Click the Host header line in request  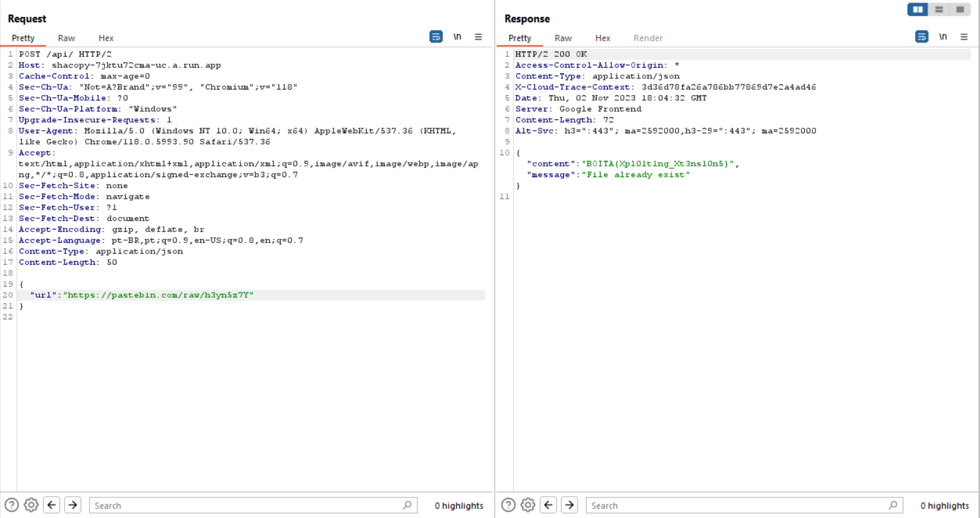click(x=120, y=65)
